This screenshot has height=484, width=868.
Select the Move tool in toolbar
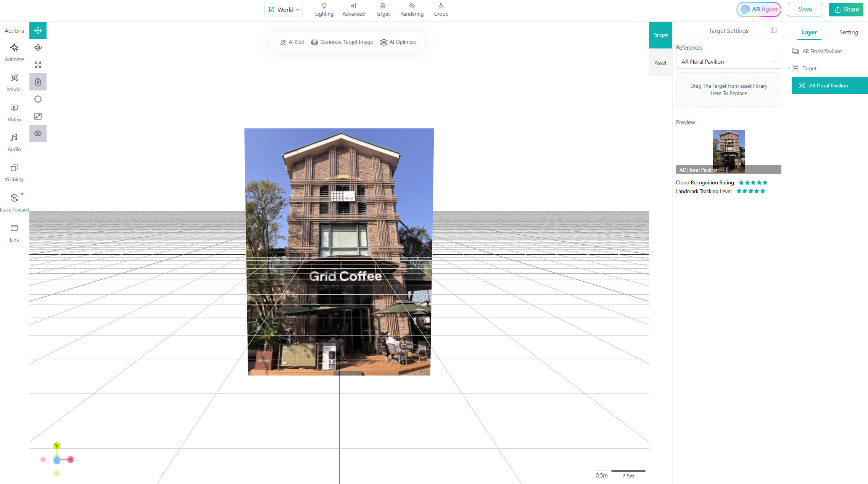[38, 31]
